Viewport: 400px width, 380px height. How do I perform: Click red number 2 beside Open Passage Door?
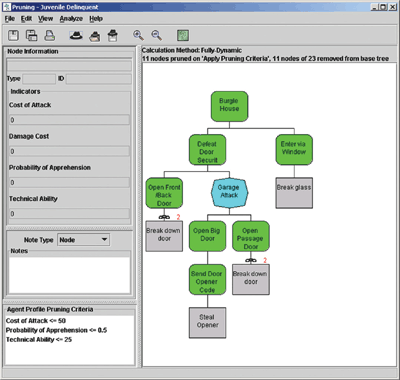(x=265, y=260)
